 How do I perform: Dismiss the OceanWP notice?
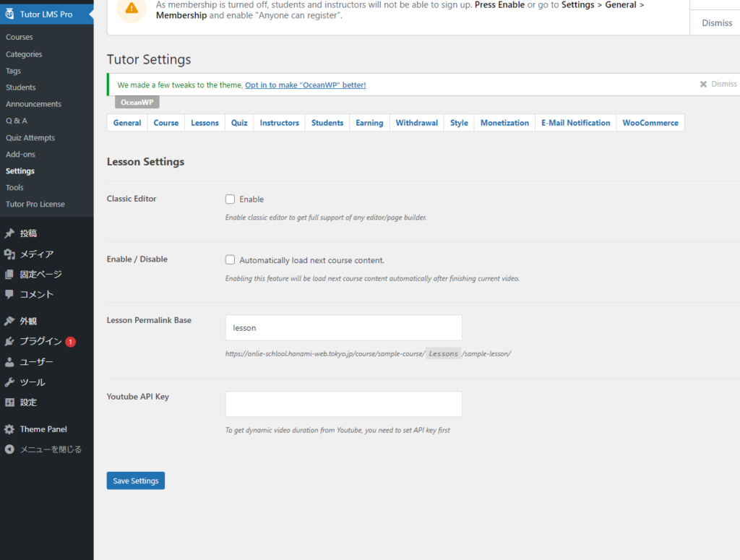coord(718,85)
